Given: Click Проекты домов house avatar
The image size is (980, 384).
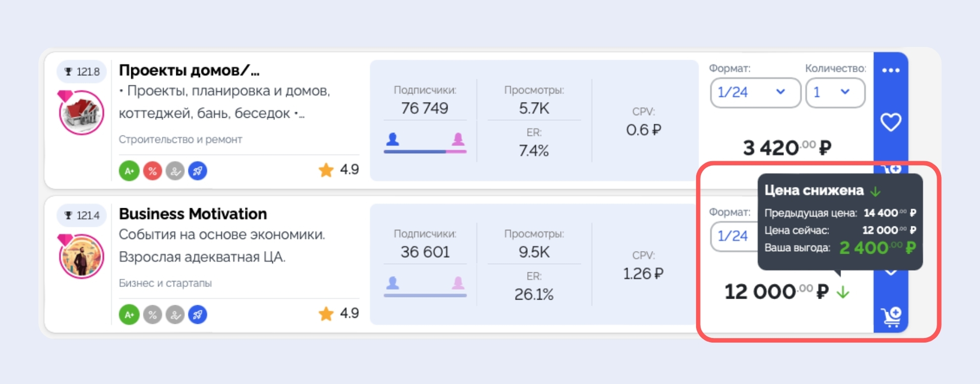Looking at the screenshot, I should [x=81, y=113].
